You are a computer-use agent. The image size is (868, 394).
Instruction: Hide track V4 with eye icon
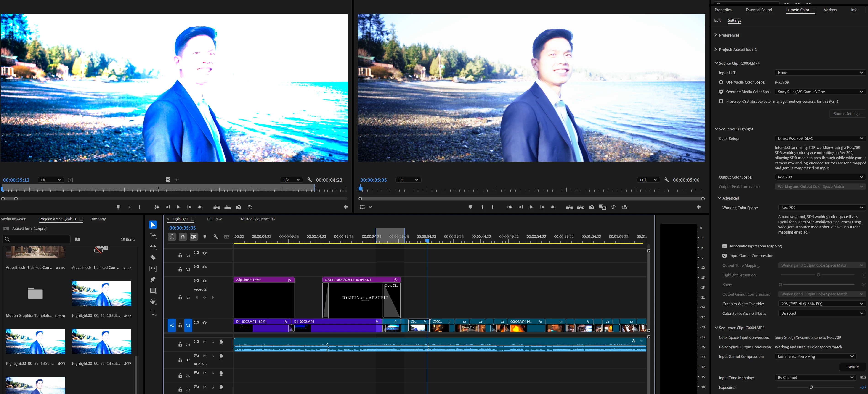204,253
